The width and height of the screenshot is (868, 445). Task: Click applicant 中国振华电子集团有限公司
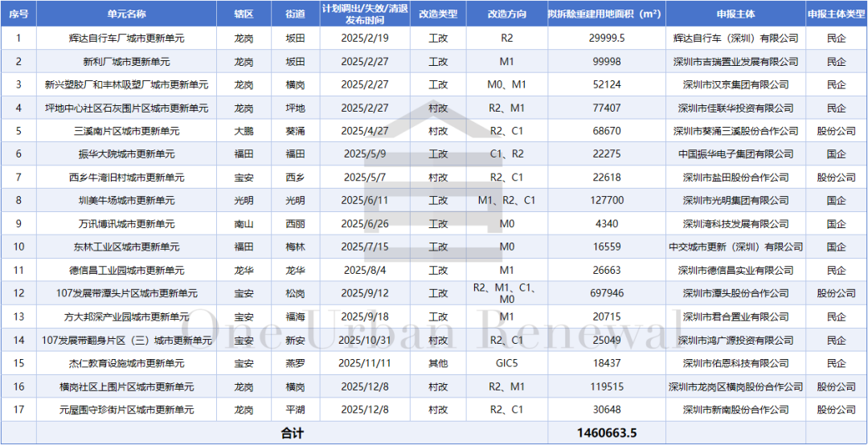point(735,154)
